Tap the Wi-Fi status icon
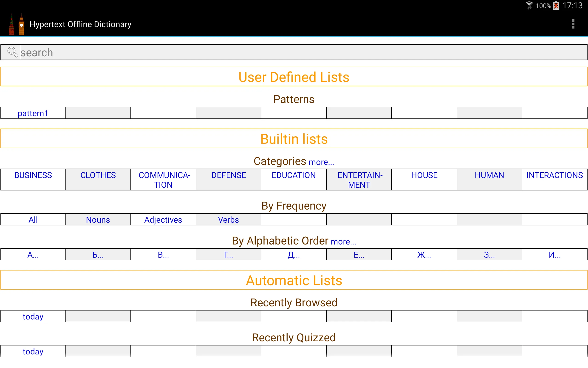Viewport: 588px width, 368px height. click(x=529, y=5)
